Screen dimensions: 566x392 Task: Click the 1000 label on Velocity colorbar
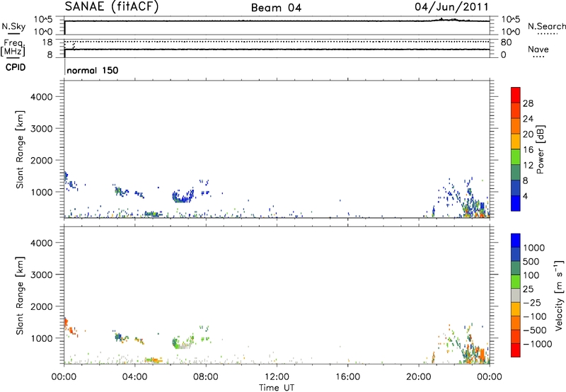[x=534, y=248]
